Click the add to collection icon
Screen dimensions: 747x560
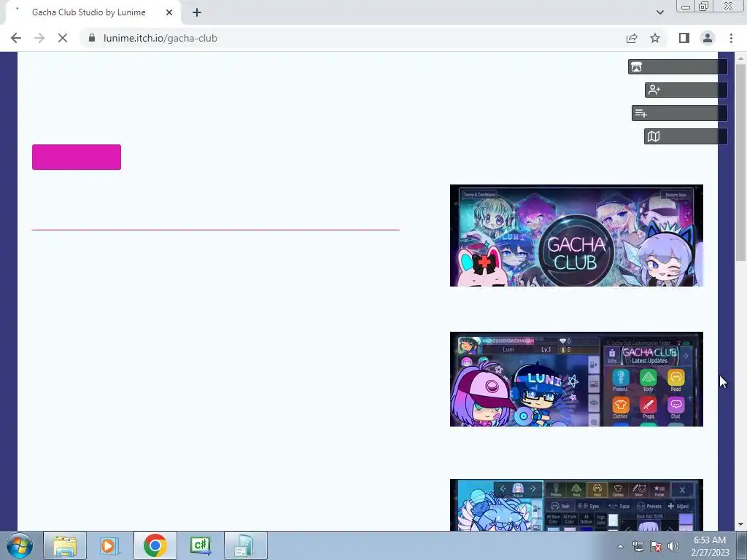click(x=679, y=113)
